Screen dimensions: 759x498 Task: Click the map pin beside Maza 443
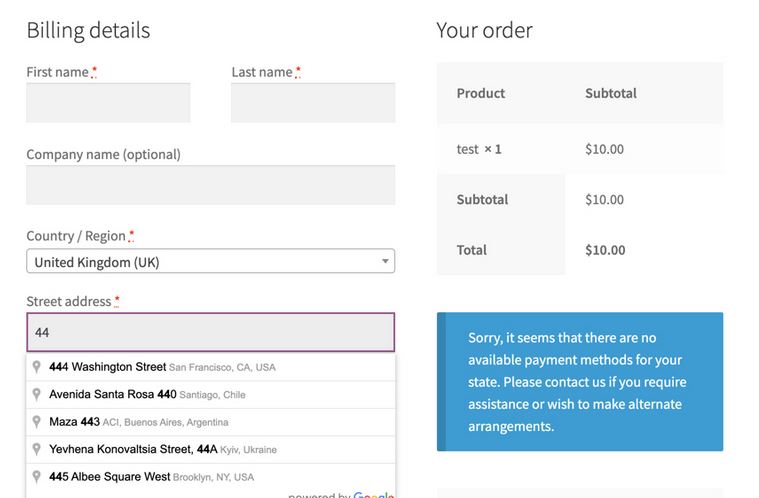click(x=36, y=422)
